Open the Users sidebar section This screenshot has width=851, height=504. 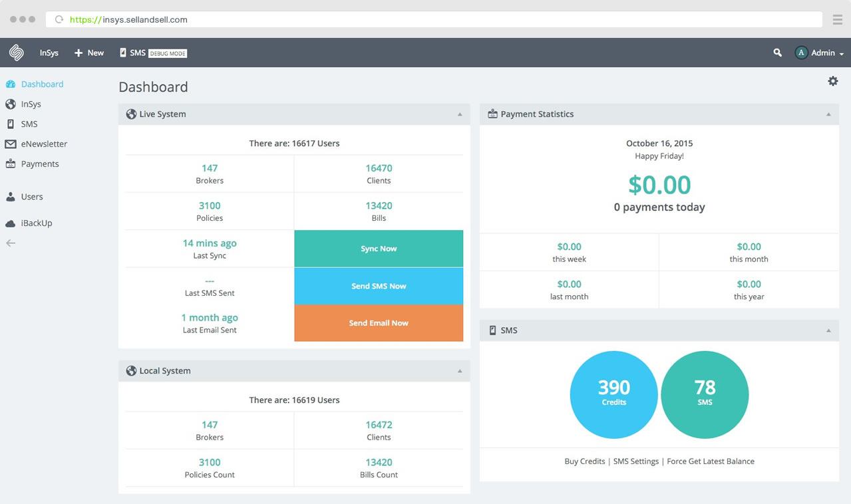pyautogui.click(x=32, y=196)
